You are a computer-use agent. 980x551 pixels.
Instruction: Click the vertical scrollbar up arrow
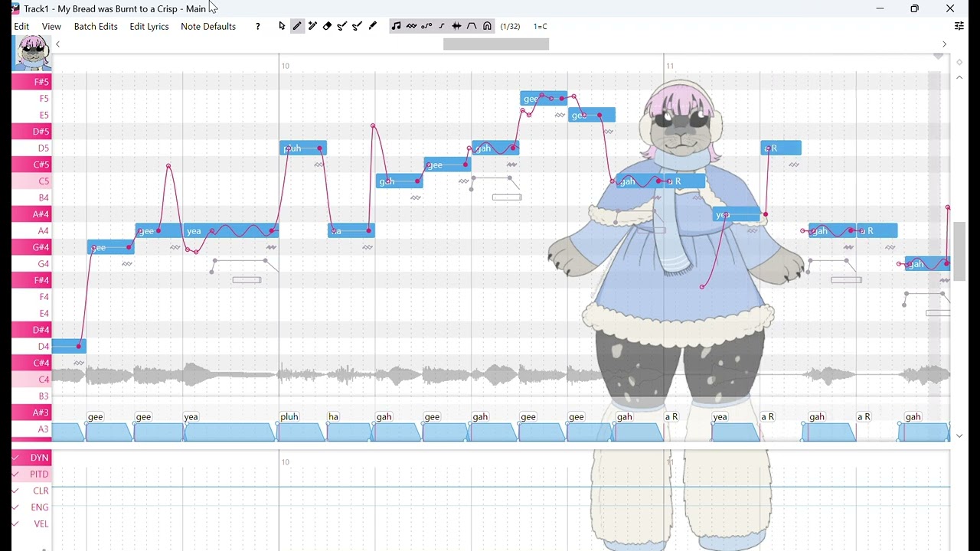pos(959,78)
